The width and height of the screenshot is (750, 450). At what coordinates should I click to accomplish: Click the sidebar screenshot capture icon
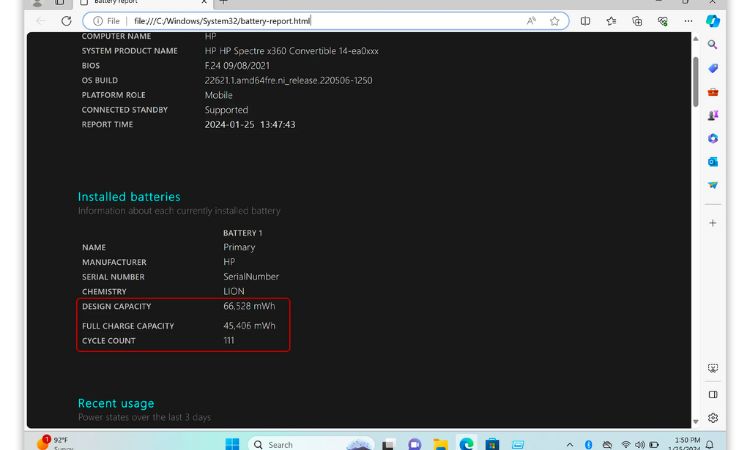[713, 368]
